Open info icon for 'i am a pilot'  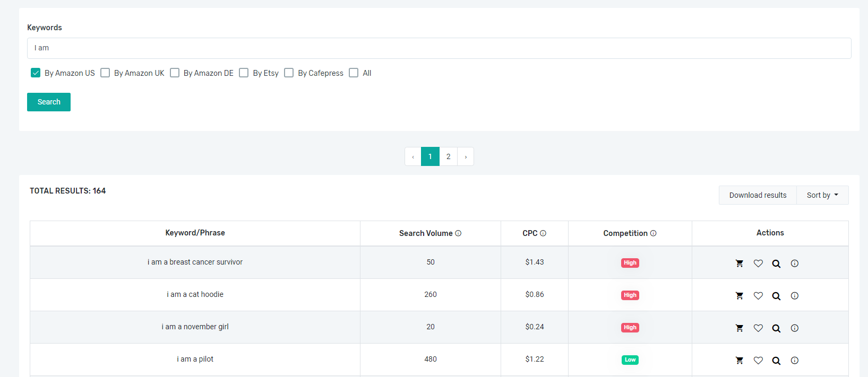794,361
